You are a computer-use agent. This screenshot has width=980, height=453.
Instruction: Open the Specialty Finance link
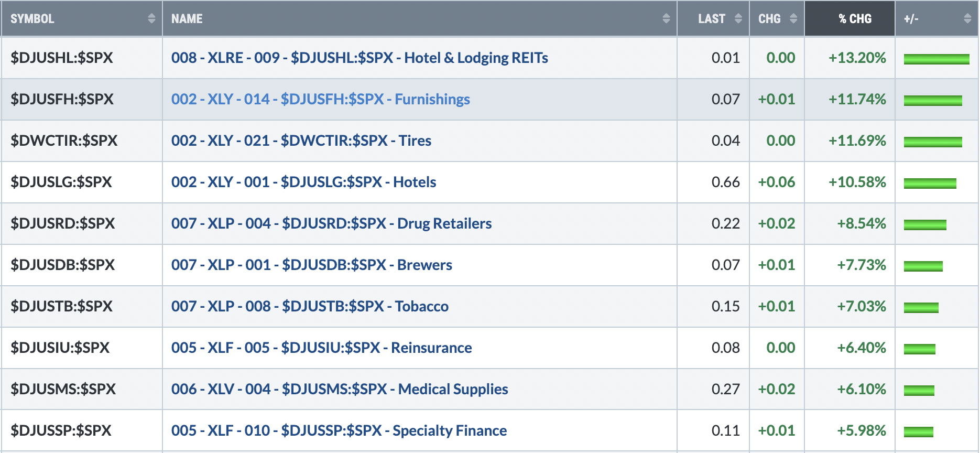[x=339, y=430]
